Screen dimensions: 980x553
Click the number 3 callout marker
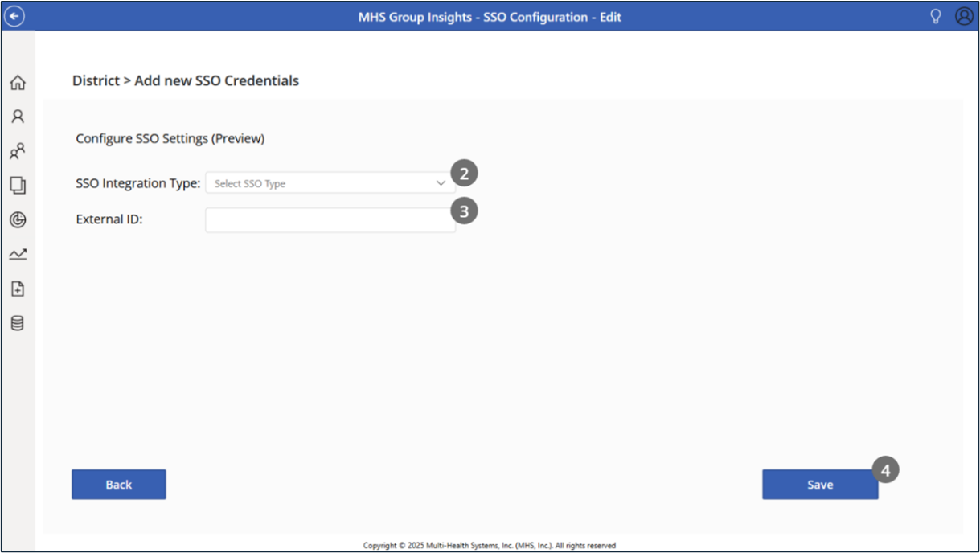pos(464,211)
